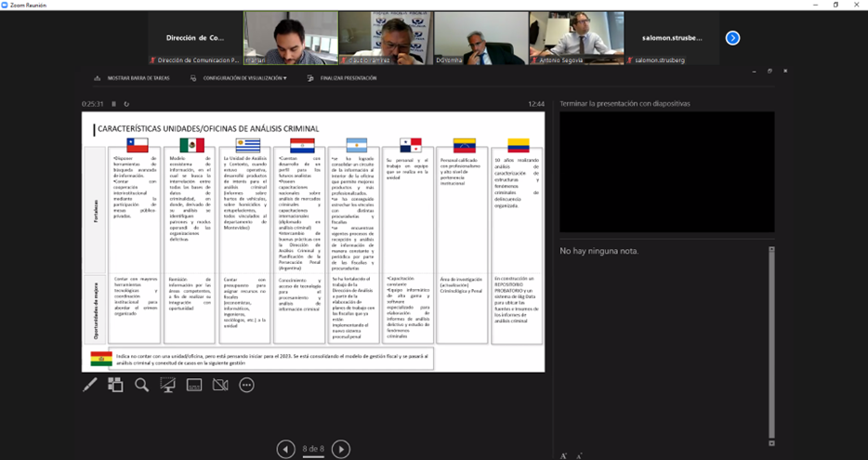Image resolution: width=868 pixels, height=460 pixels.
Task: Restart the presentation timer
Action: (125, 104)
